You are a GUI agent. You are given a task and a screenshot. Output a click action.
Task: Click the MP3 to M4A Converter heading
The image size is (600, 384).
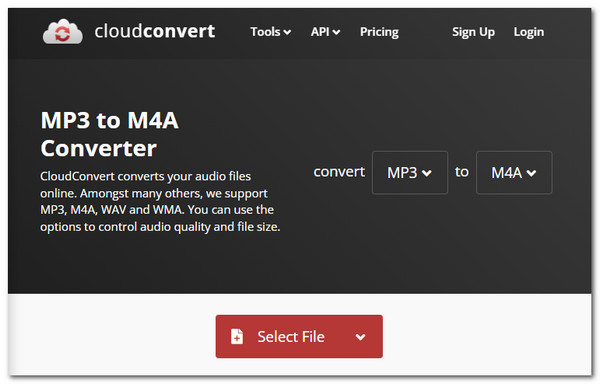coord(109,134)
